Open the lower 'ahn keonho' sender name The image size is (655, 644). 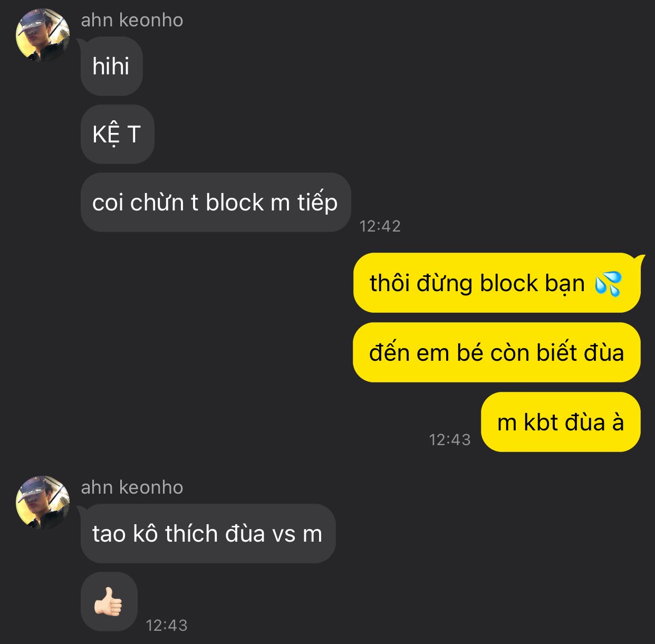[132, 487]
